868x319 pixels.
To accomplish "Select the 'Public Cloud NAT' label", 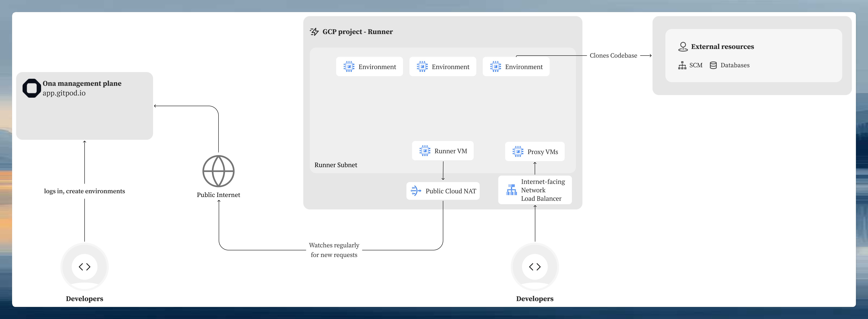I will (451, 191).
